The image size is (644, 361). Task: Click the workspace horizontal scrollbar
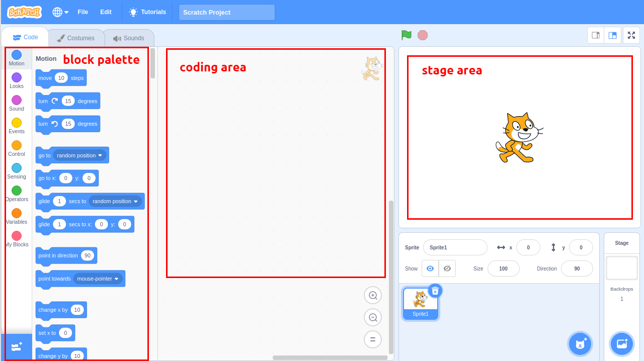(330, 358)
